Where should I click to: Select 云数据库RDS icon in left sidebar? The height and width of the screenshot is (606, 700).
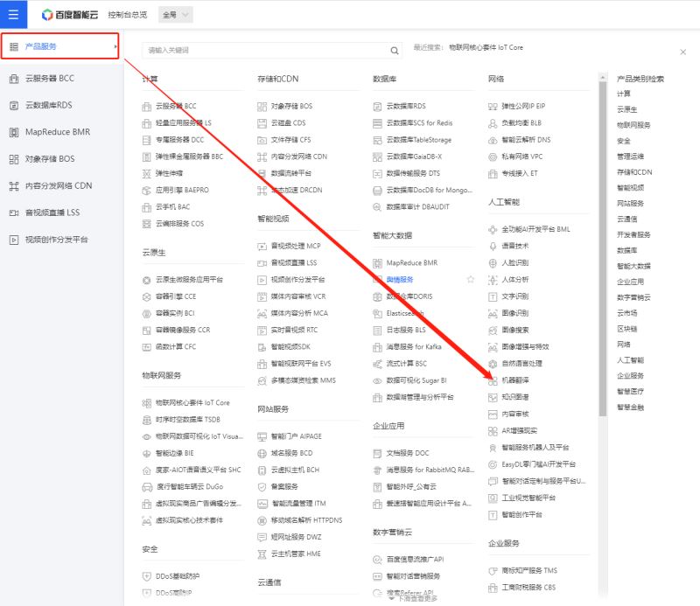click(x=14, y=105)
